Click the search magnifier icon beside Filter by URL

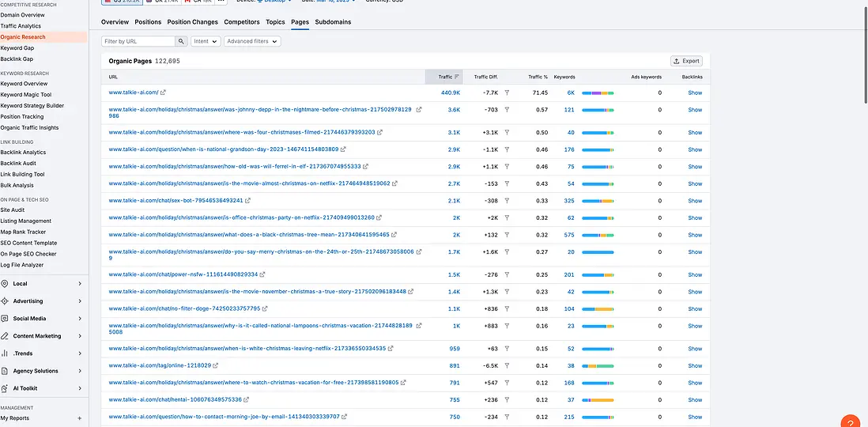[x=182, y=41]
